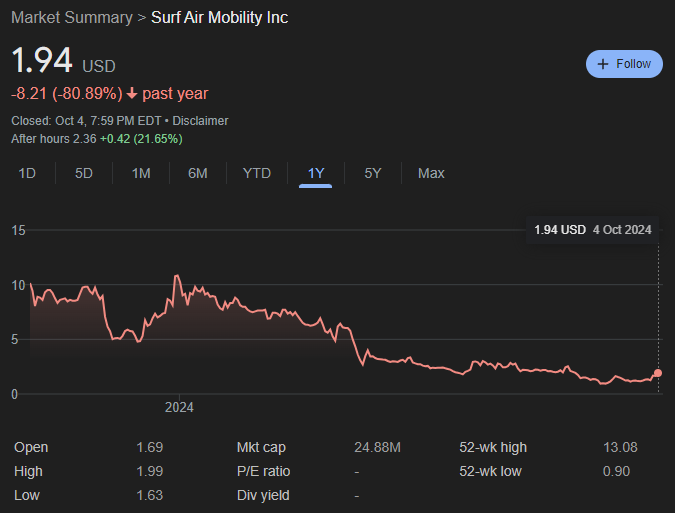Click the High value 1.99

tap(149, 472)
